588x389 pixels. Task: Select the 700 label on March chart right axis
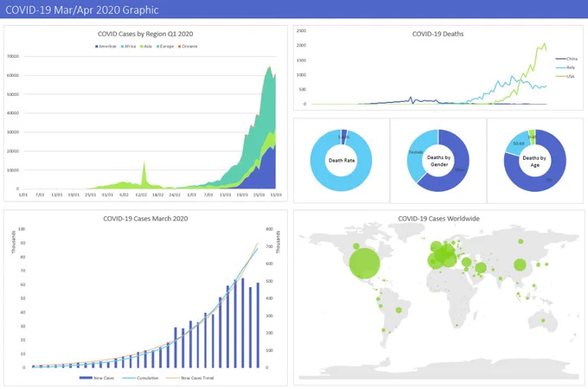(269, 246)
